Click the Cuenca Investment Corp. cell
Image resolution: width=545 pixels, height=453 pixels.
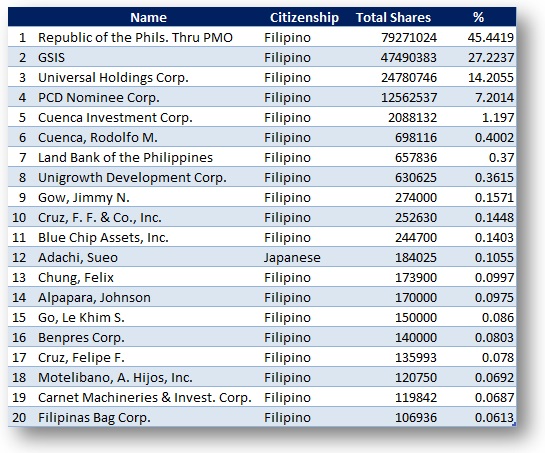[x=115, y=118]
